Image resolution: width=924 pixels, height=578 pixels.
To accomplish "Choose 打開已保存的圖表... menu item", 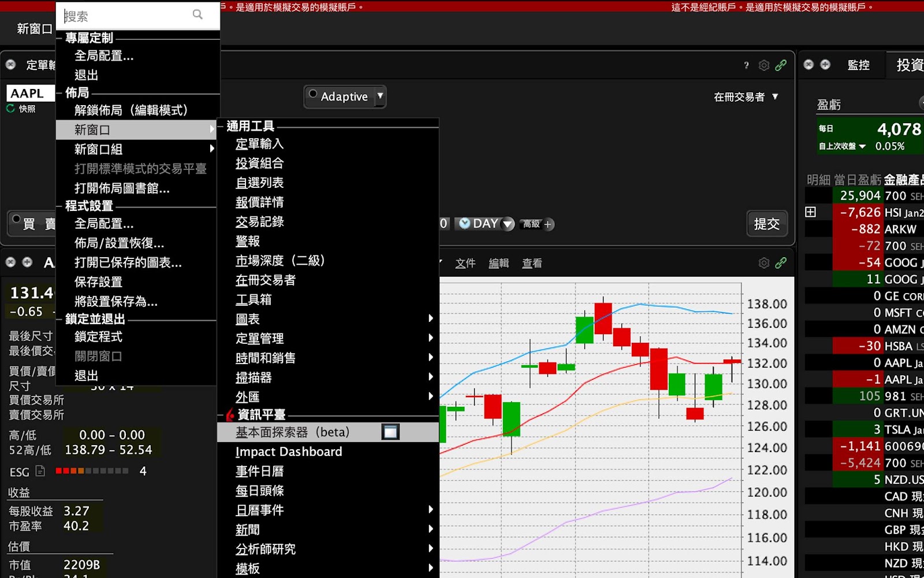I will (136, 262).
